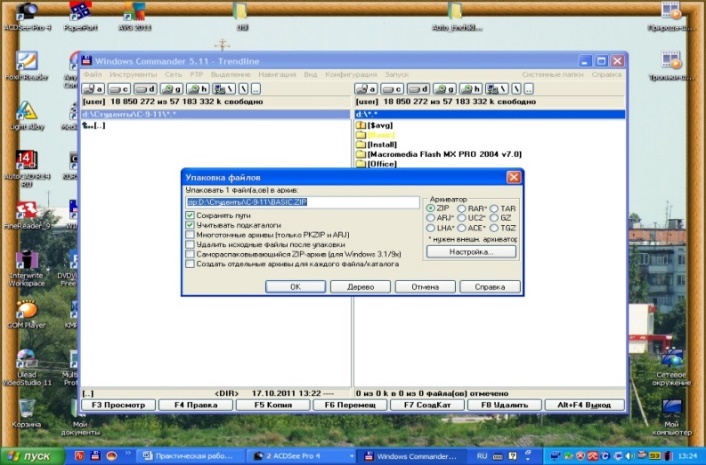Go to root directory in the right panel
The width and height of the screenshot is (706, 465).
point(516,89)
